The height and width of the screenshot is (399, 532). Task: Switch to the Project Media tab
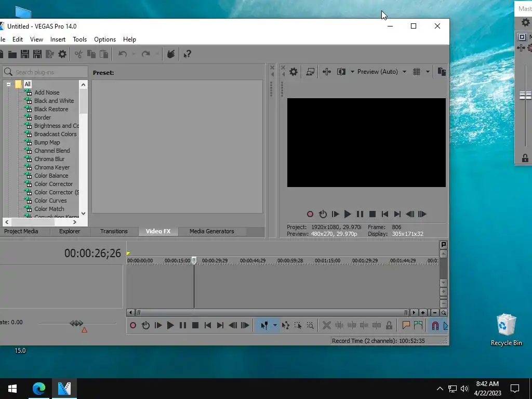coord(21,231)
